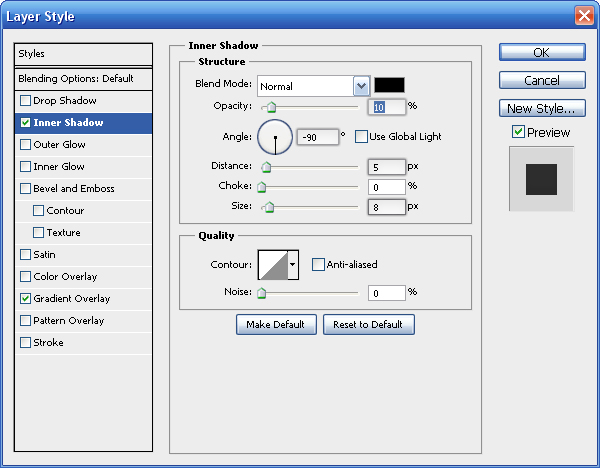Image resolution: width=600 pixels, height=468 pixels.
Task: Click the Distance value field
Action: 386,167
